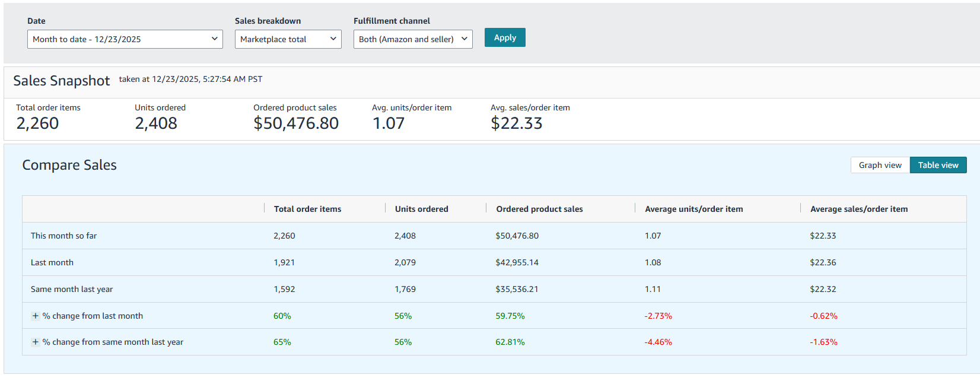980x381 pixels.
Task: Switch to Graph view
Action: (880, 165)
